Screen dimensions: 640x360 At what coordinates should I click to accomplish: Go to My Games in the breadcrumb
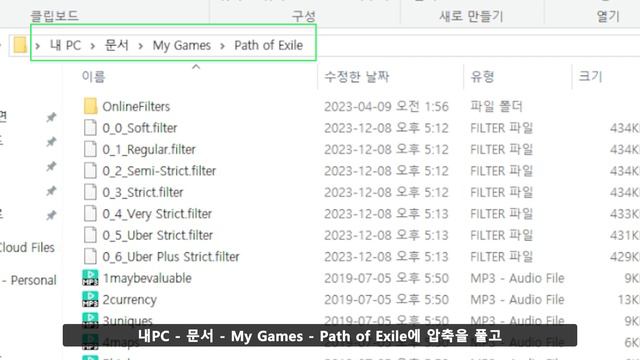pyautogui.click(x=182, y=45)
